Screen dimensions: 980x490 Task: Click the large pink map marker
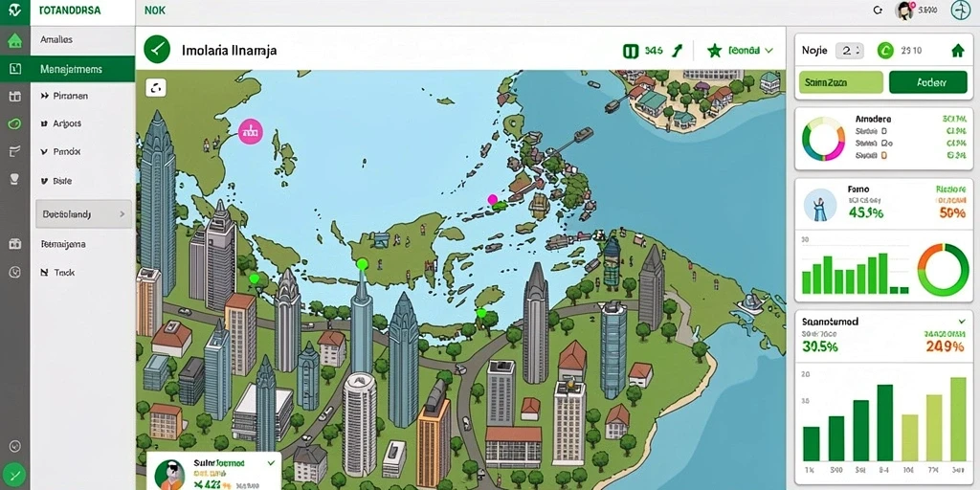[251, 131]
